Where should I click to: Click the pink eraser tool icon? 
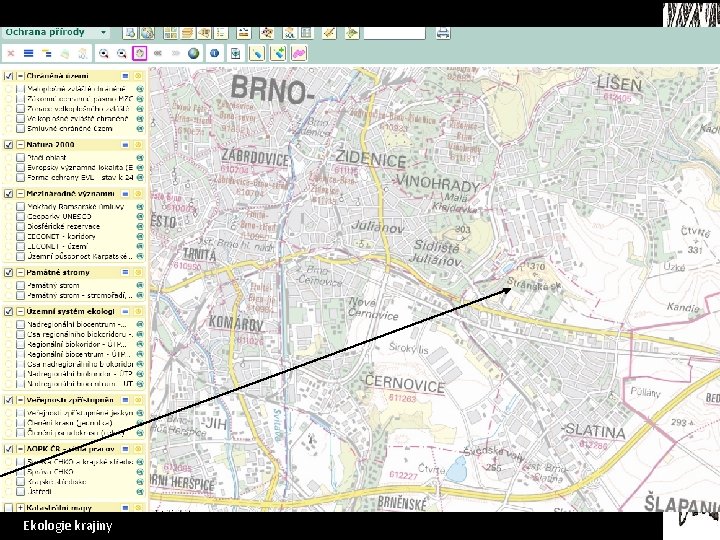tap(299, 53)
